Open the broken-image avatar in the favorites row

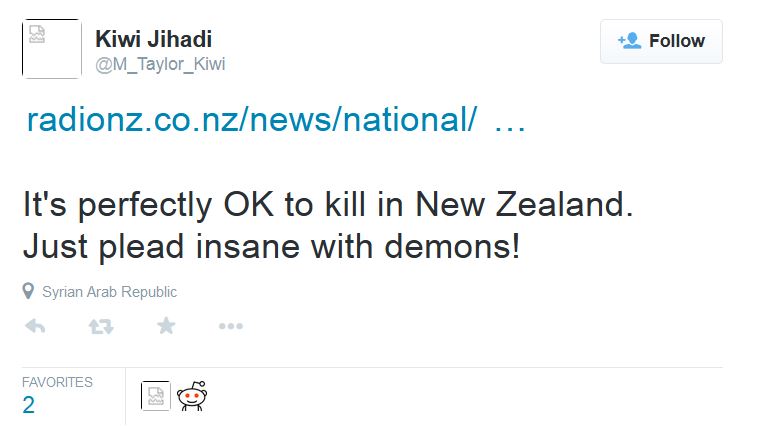click(155, 397)
